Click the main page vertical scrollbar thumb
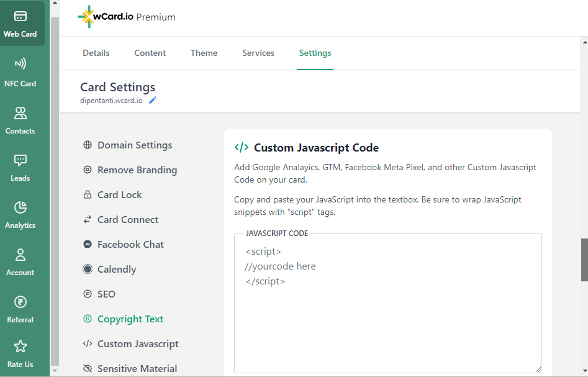Screen dimensions: 588x377 coord(584,260)
